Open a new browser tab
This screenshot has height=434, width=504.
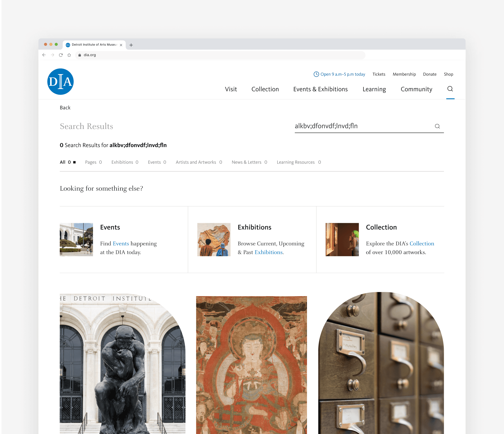[131, 45]
